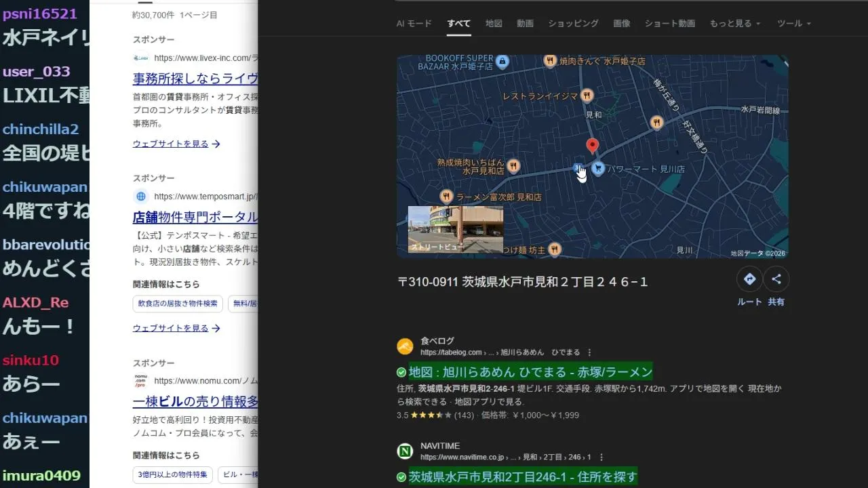The image size is (868, 488).
Task: Open 地図 : 旭川らあめん ひでまる result link
Action: pos(531,371)
